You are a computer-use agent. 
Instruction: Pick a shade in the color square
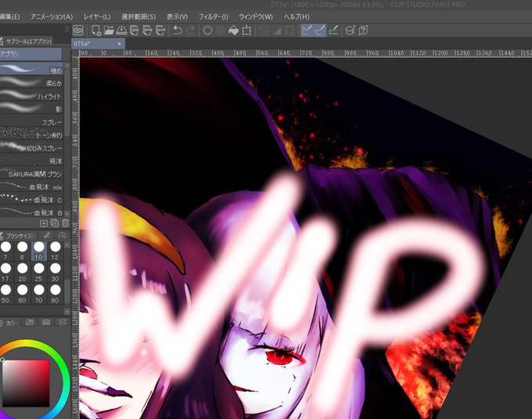26,383
